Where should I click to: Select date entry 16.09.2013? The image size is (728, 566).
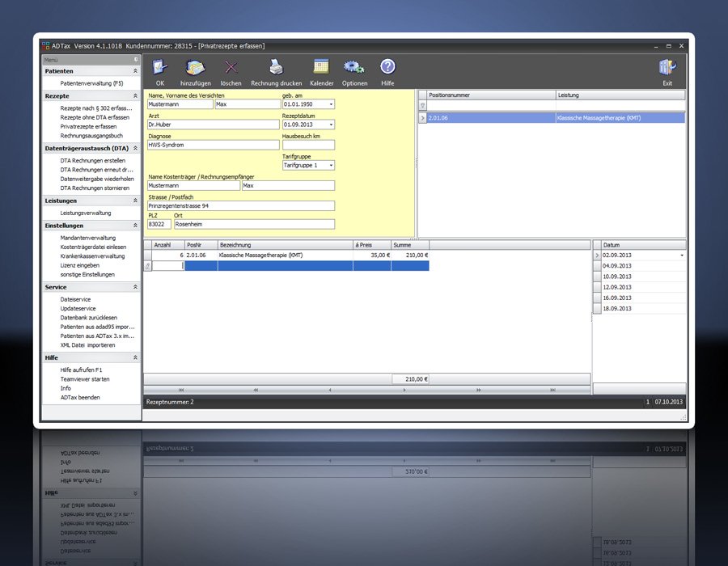[x=643, y=298]
